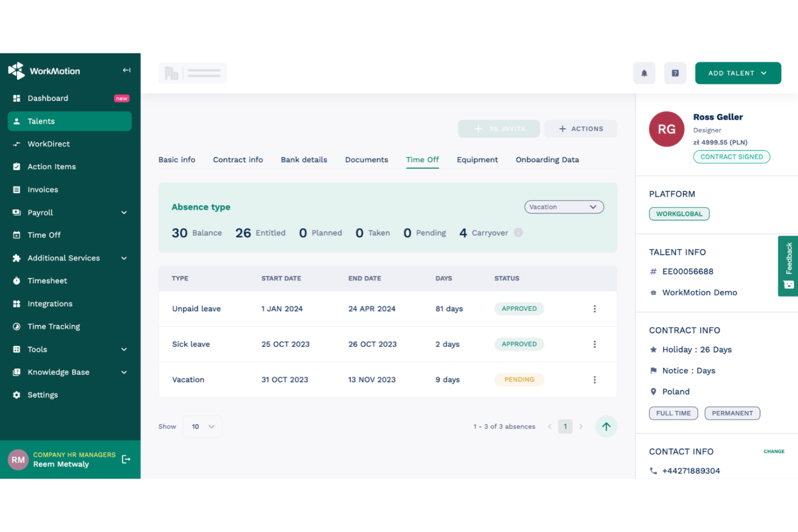Open the Absence type Vacation dropdown
The height and width of the screenshot is (532, 798).
pyautogui.click(x=564, y=207)
